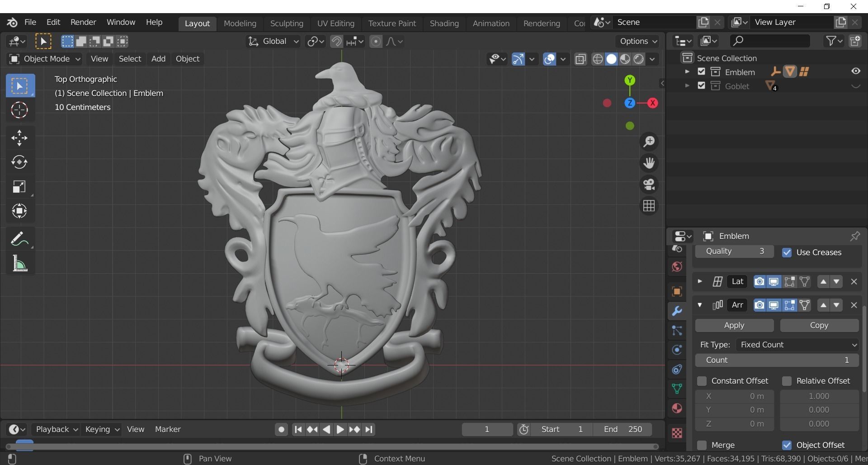Activate the Scale tool
Viewport: 868px width, 465px height.
19,187
